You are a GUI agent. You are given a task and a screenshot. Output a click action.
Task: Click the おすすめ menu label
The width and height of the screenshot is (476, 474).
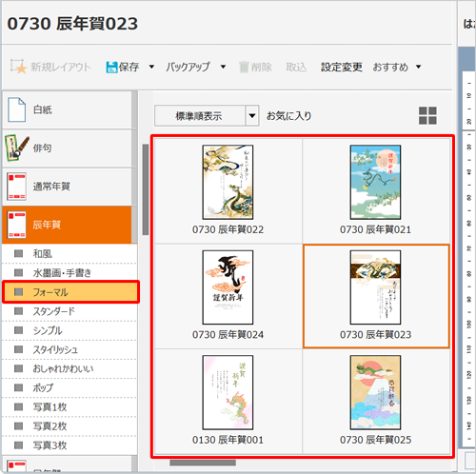pyautogui.click(x=390, y=67)
